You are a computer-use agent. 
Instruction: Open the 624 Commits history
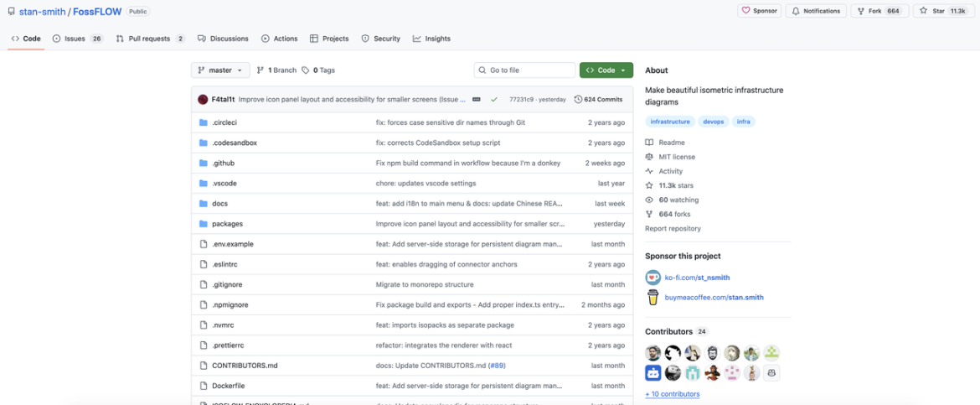599,99
